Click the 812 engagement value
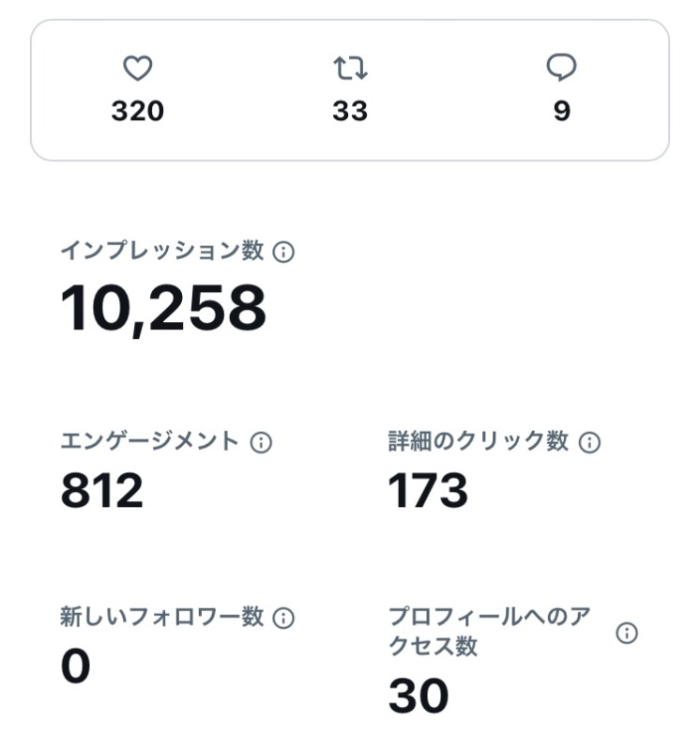Screen dimensions: 700x751 [102, 490]
